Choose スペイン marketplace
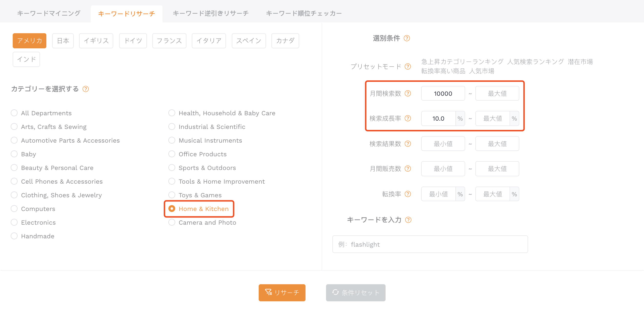The width and height of the screenshot is (644, 315). point(249,41)
